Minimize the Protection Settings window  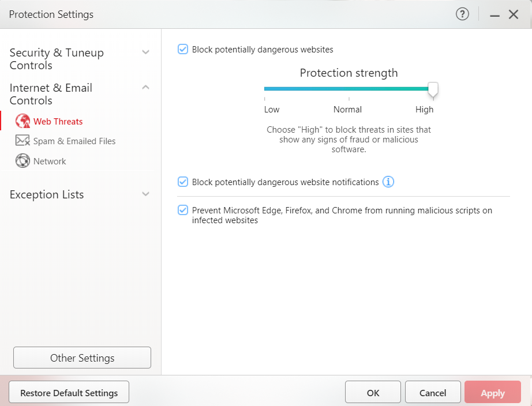click(494, 15)
